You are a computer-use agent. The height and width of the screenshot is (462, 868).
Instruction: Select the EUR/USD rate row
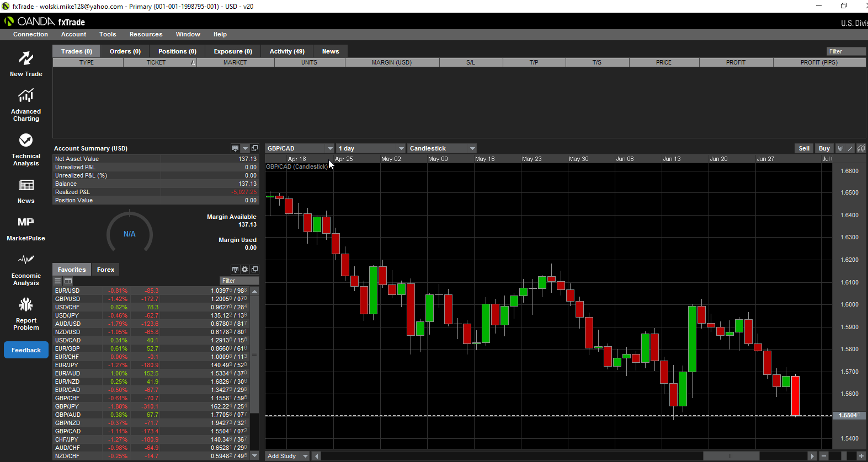(151, 291)
